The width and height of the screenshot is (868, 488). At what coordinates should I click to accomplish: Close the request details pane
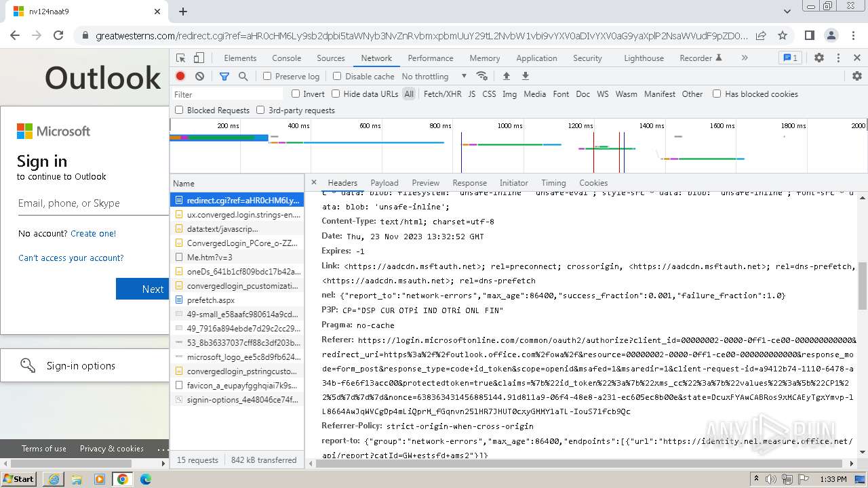314,182
